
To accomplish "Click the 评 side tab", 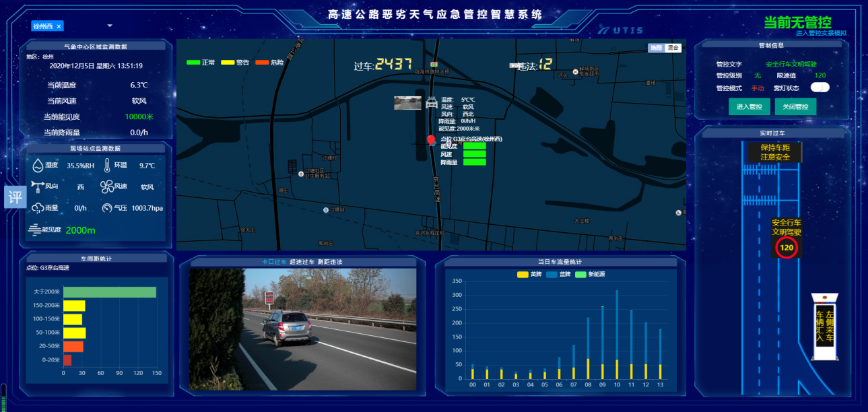I will [x=15, y=197].
